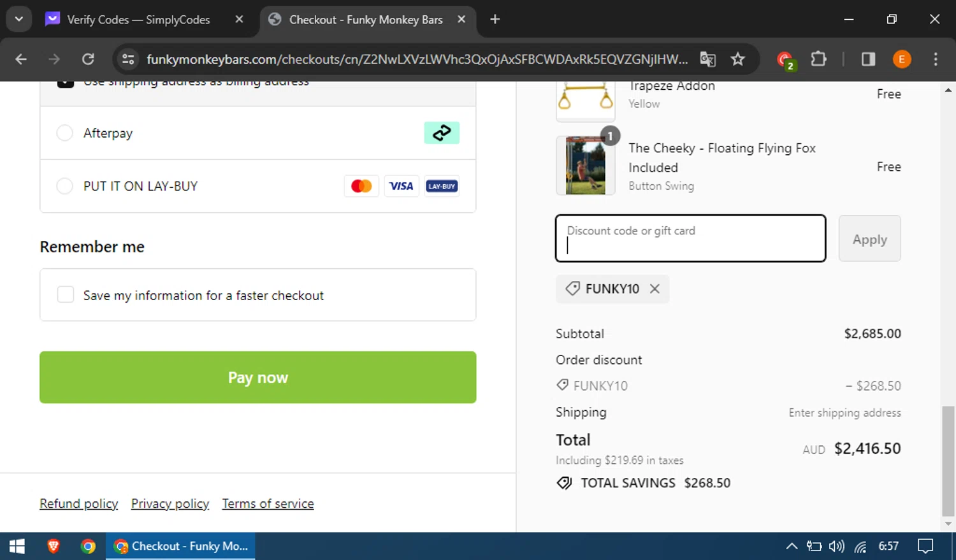The height and width of the screenshot is (560, 956).
Task: Toggle the browser side panel
Action: (x=868, y=59)
